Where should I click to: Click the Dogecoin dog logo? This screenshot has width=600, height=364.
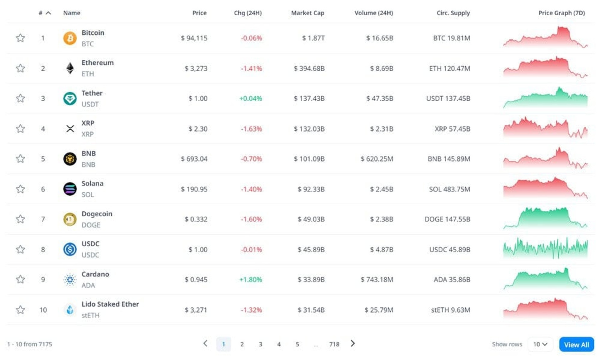pos(70,219)
